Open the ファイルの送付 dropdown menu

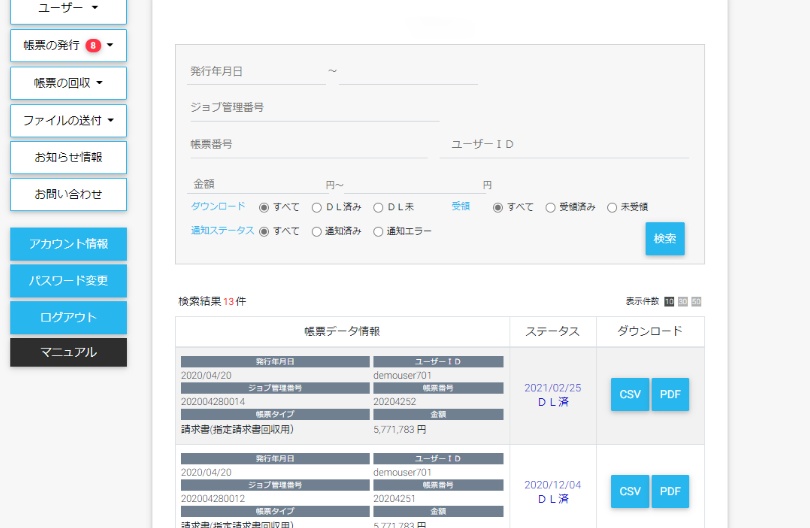68,120
